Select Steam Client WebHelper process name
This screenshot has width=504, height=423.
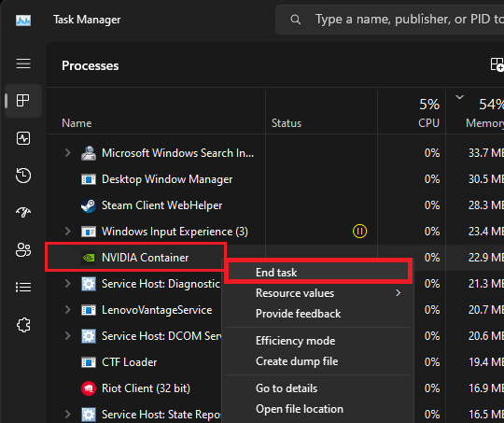pos(161,205)
